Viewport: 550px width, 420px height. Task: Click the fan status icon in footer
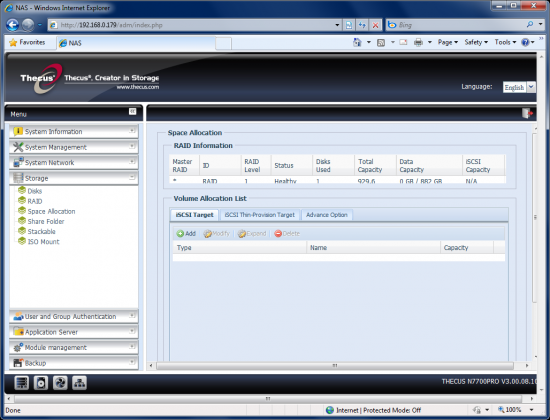click(60, 382)
